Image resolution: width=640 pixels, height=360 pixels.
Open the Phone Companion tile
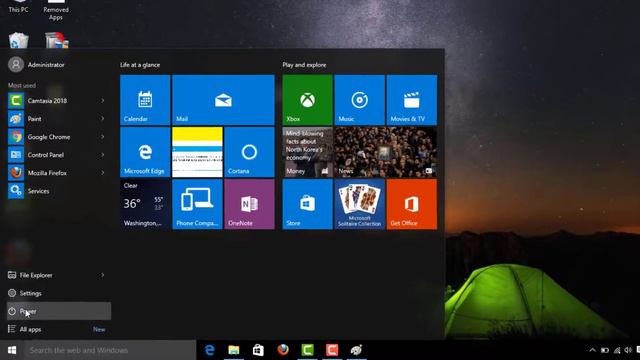pyautogui.click(x=197, y=204)
